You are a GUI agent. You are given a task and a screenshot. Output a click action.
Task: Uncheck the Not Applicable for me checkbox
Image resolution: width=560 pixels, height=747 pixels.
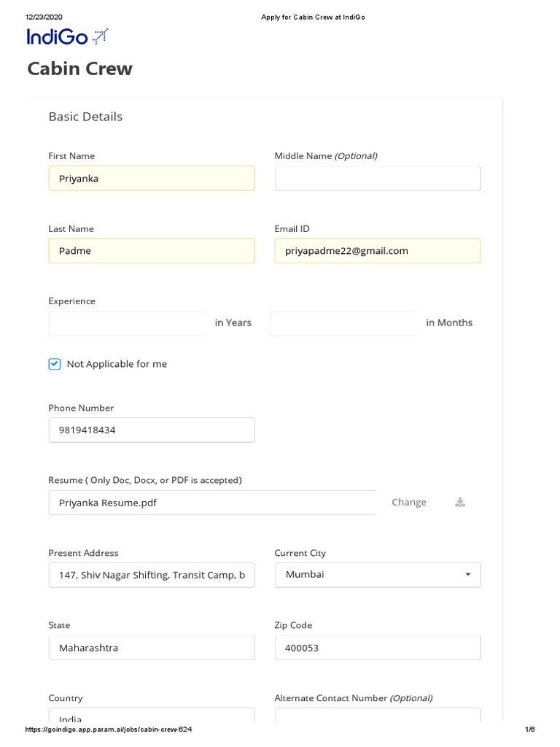click(x=55, y=364)
